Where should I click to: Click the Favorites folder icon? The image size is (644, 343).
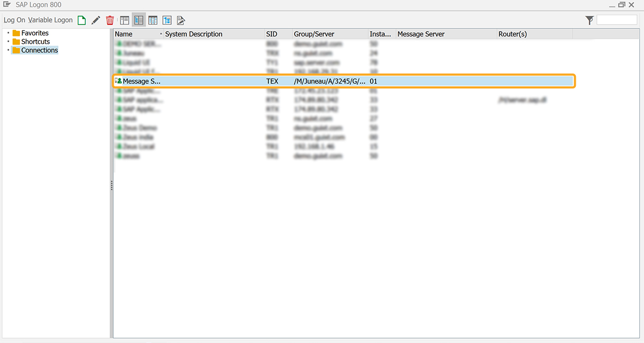click(16, 33)
